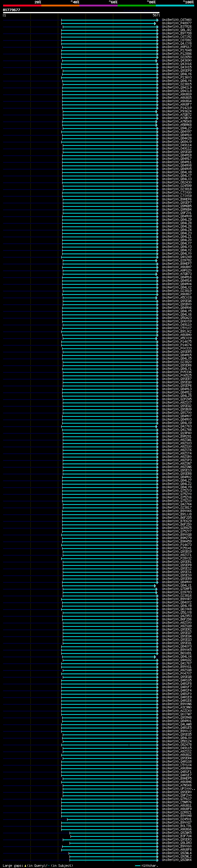Select the UniRef100_A7NSK6 label

176,785
